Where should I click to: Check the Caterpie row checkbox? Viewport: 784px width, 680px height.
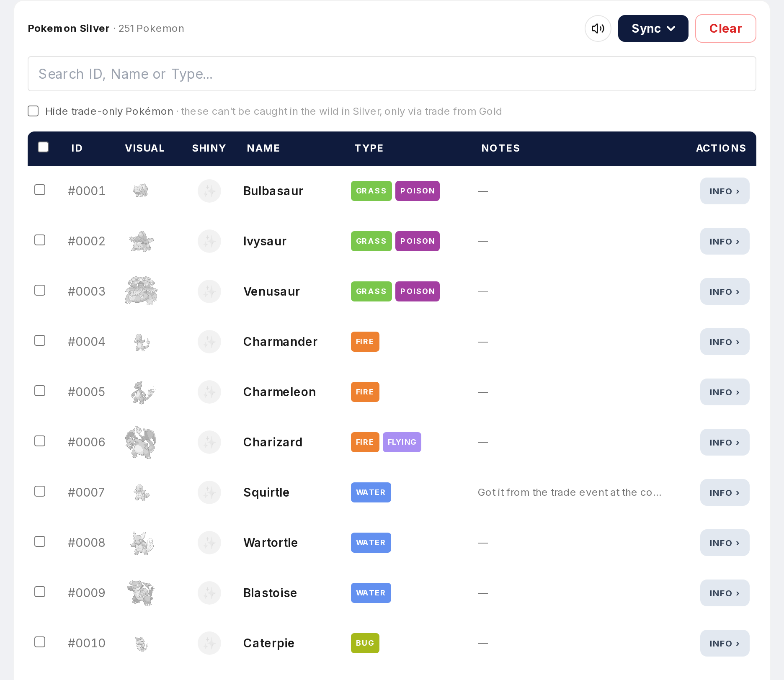pos(40,642)
